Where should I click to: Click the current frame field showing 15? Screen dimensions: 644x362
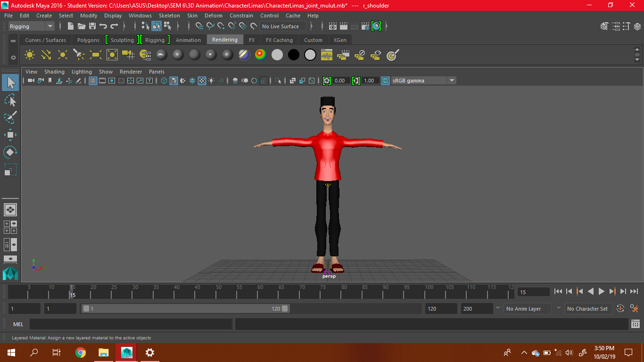coord(534,292)
